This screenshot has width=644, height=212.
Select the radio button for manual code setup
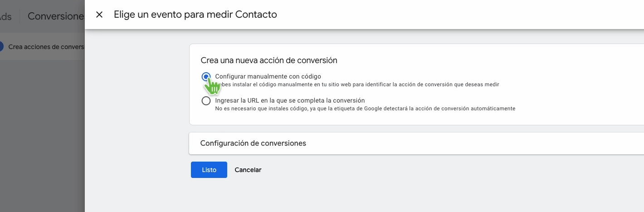(x=206, y=77)
